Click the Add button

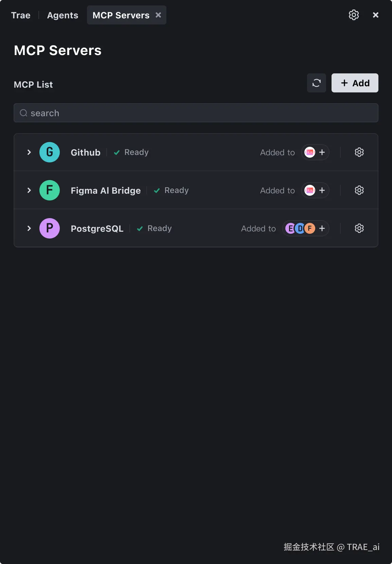pos(355,83)
